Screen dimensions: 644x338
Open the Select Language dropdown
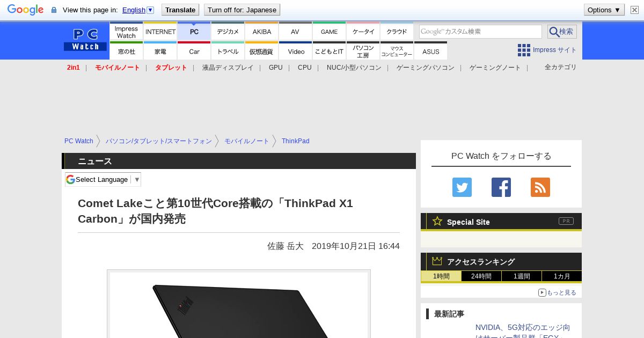point(103,180)
